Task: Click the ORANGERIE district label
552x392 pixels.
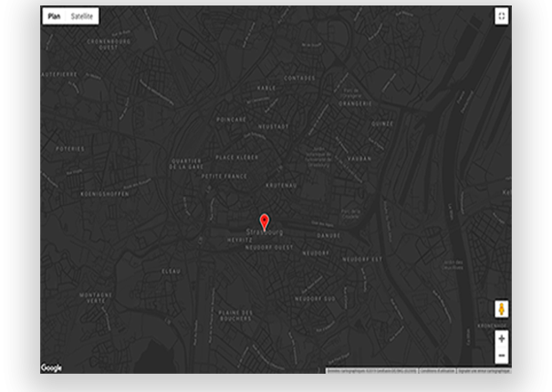Action: pos(355,104)
